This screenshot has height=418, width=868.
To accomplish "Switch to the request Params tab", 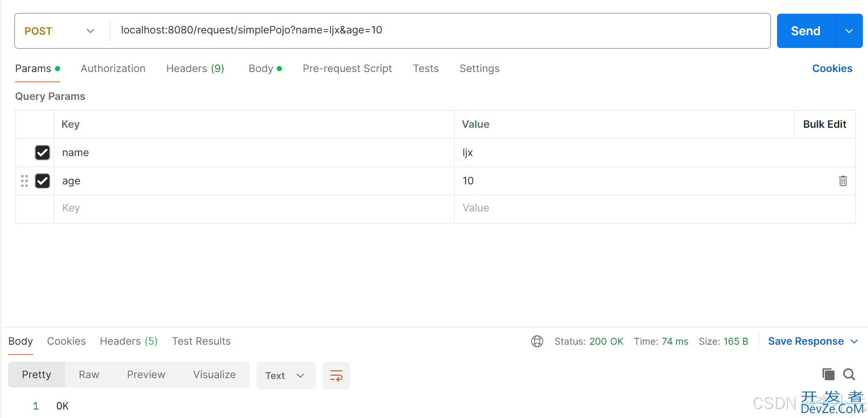I will click(37, 69).
